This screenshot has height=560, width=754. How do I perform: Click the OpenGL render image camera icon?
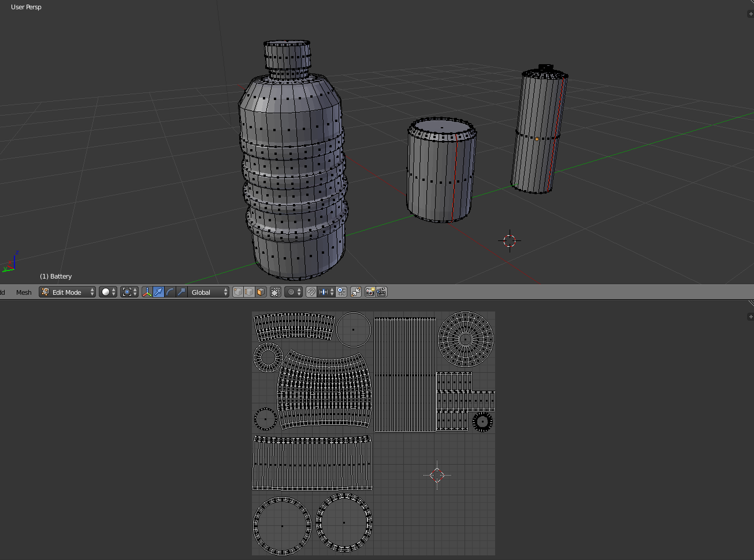(x=370, y=292)
